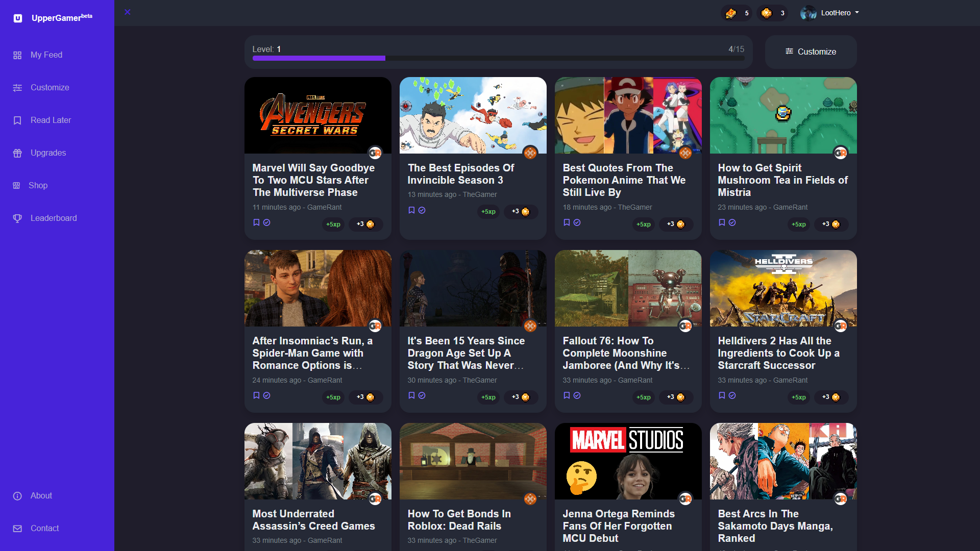
Task: Open the Invincible Season 3 thumbnail
Action: [473, 115]
